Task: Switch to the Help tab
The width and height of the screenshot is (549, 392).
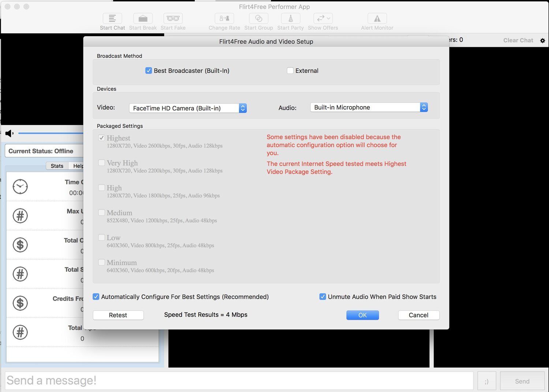Action: tap(77, 166)
